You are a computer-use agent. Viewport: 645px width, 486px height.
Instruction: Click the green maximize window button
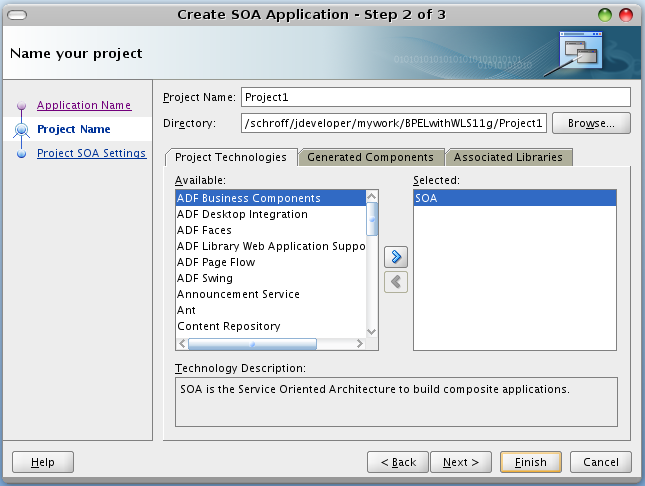pos(606,15)
